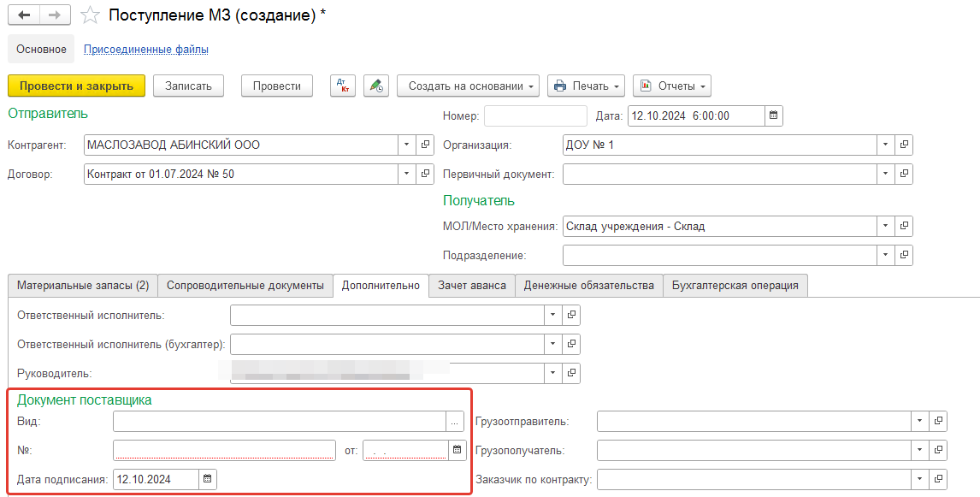
Task: Open the Бухгалтерская операция tab
Action: [x=735, y=286]
